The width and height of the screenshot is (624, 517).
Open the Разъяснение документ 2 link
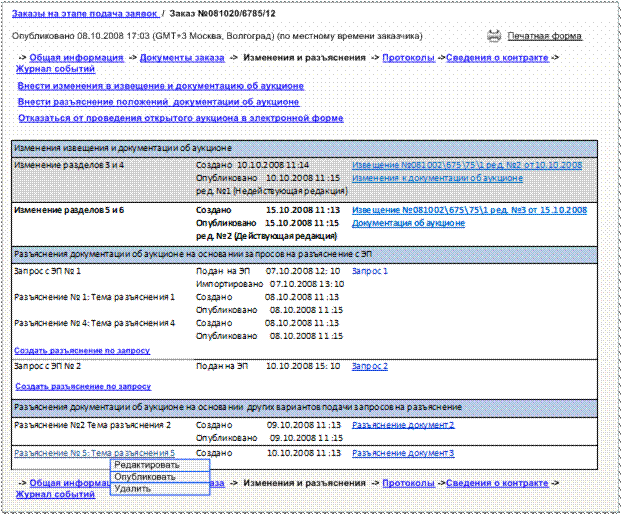[x=403, y=425]
